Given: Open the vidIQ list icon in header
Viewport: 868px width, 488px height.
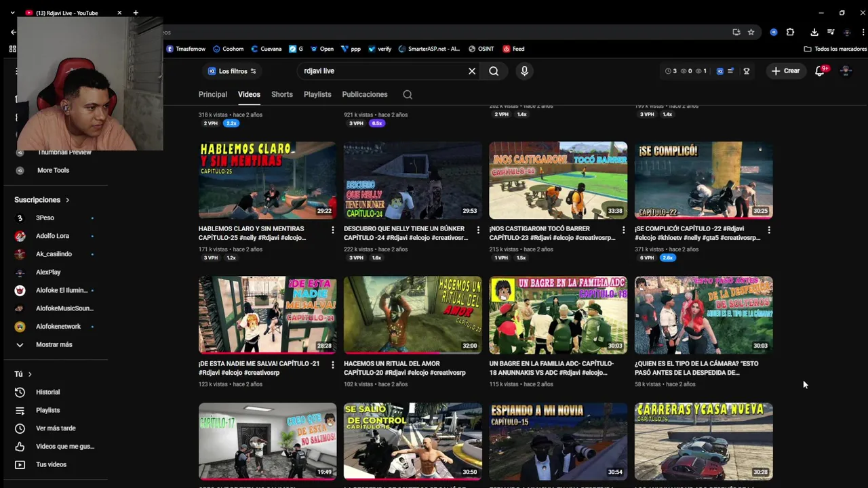Looking at the screenshot, I should pyautogui.click(x=731, y=71).
